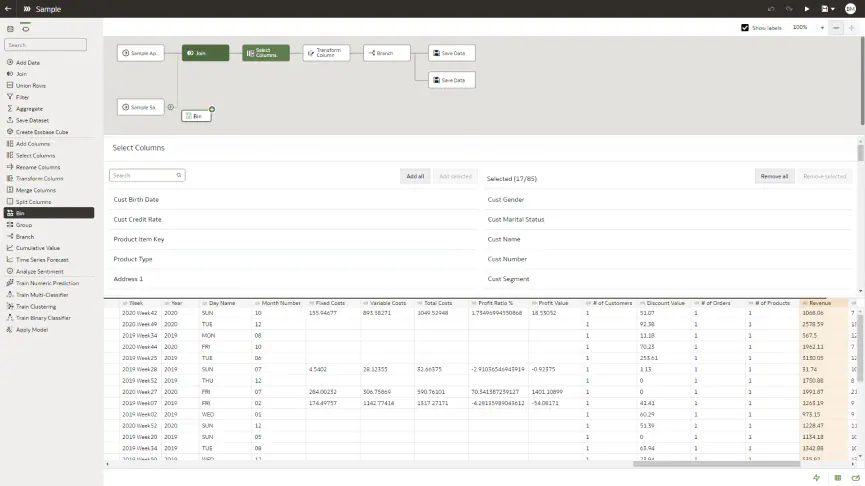Open the save dropdown arrow in header
Viewport: 865px width, 486px height.
(x=833, y=8)
